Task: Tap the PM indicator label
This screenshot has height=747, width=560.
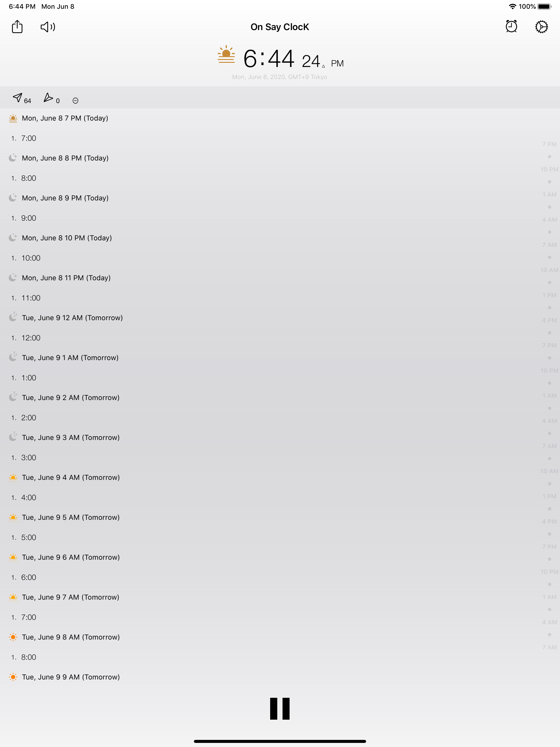Action: click(337, 63)
